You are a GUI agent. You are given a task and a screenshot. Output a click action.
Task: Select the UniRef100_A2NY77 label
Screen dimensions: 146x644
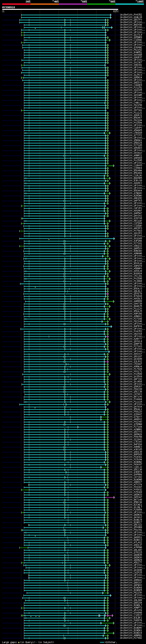point(131,339)
